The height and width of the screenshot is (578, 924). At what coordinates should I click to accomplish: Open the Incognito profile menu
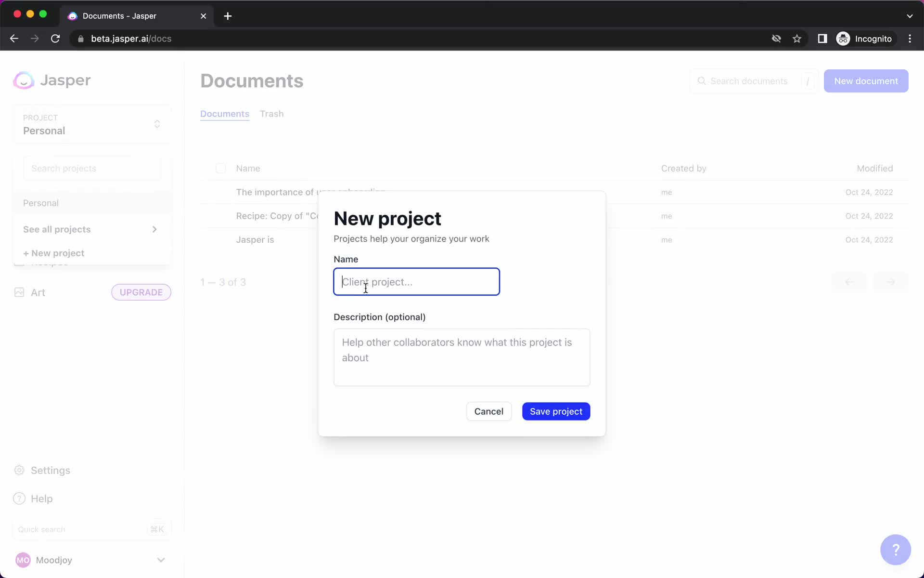pos(865,39)
